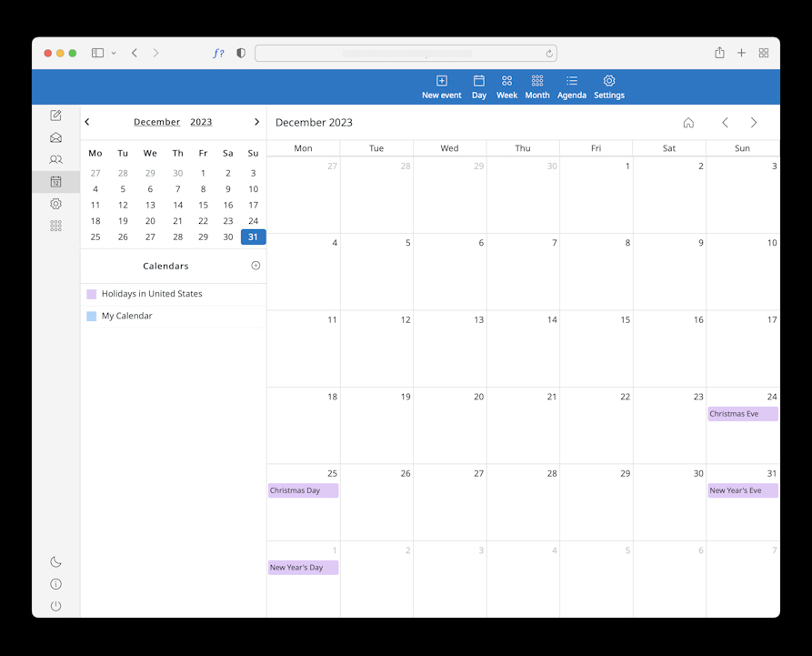The width and height of the screenshot is (812, 656).
Task: Open the mail inbox envelope icon
Action: (x=56, y=137)
